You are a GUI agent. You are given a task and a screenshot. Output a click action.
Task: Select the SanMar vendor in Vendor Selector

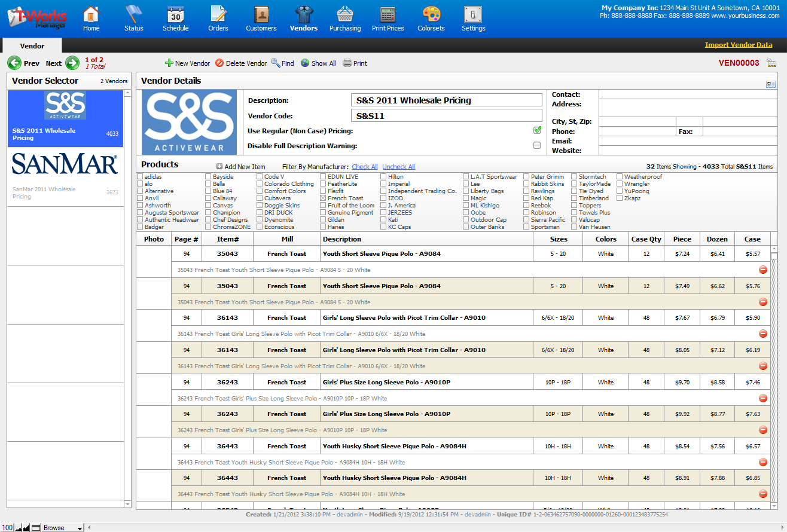point(65,178)
